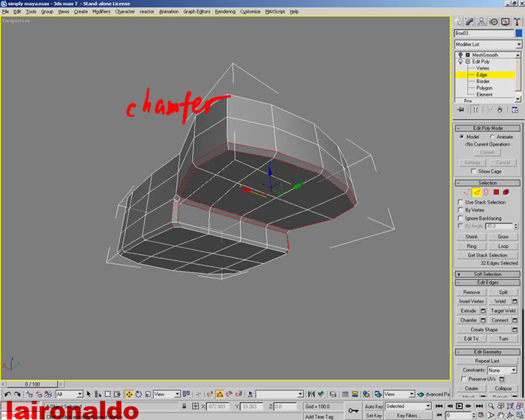Select Vertex sub-object icon in Selection rollout

[x=466, y=193]
